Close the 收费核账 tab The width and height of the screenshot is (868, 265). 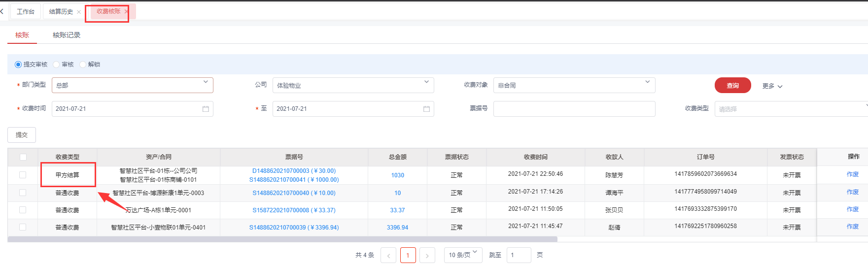[x=126, y=11]
